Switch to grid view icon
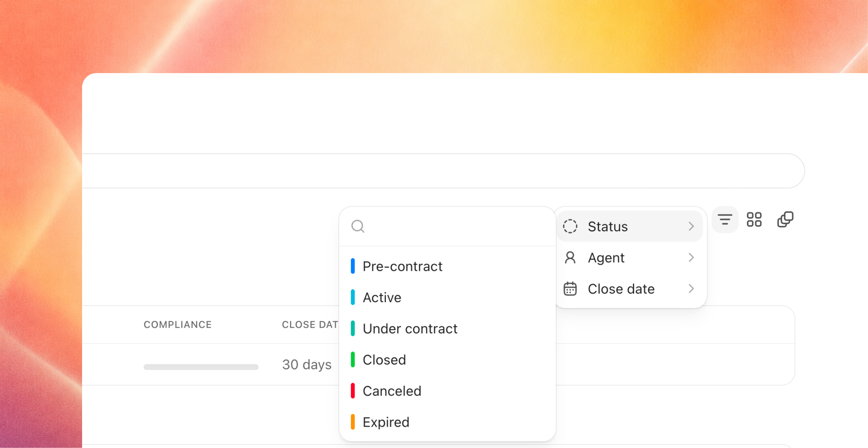Screen dimensions: 868x448 tap(754, 219)
